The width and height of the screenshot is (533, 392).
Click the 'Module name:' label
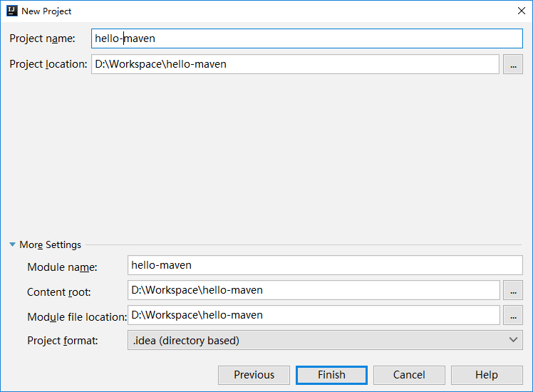[62, 267]
